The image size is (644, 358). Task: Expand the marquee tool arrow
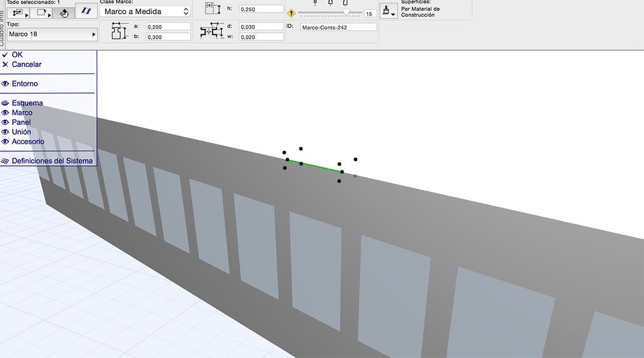(x=49, y=15)
